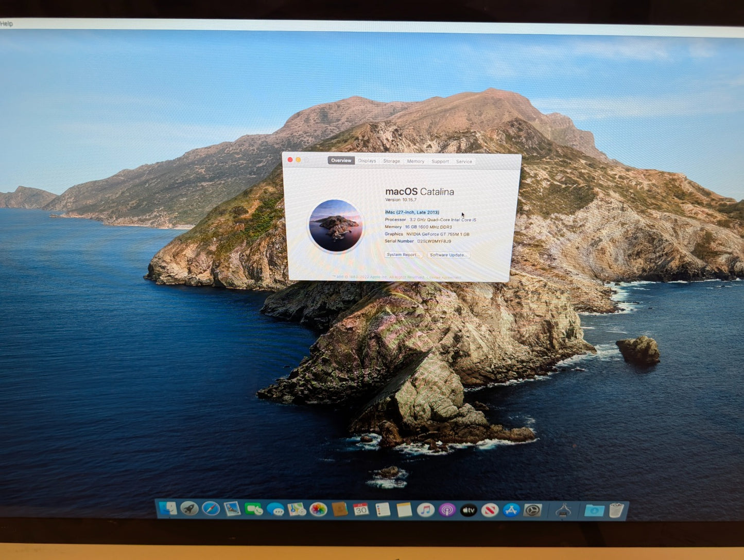
Task: Open App Store from the Dock
Action: click(511, 510)
